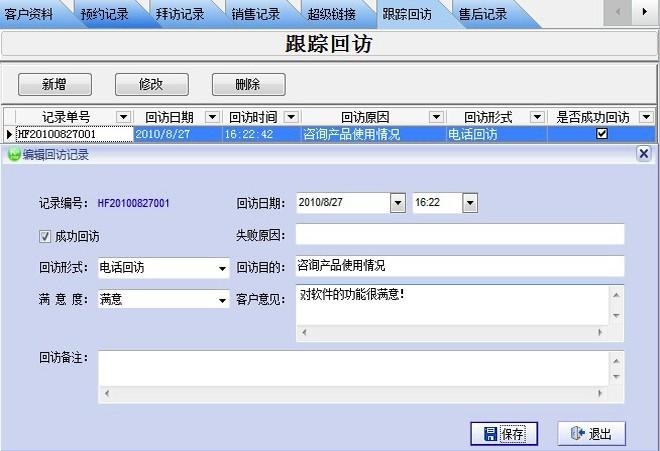Close the edit record dialog
Screen dimensions: 660x451
pos(643,154)
